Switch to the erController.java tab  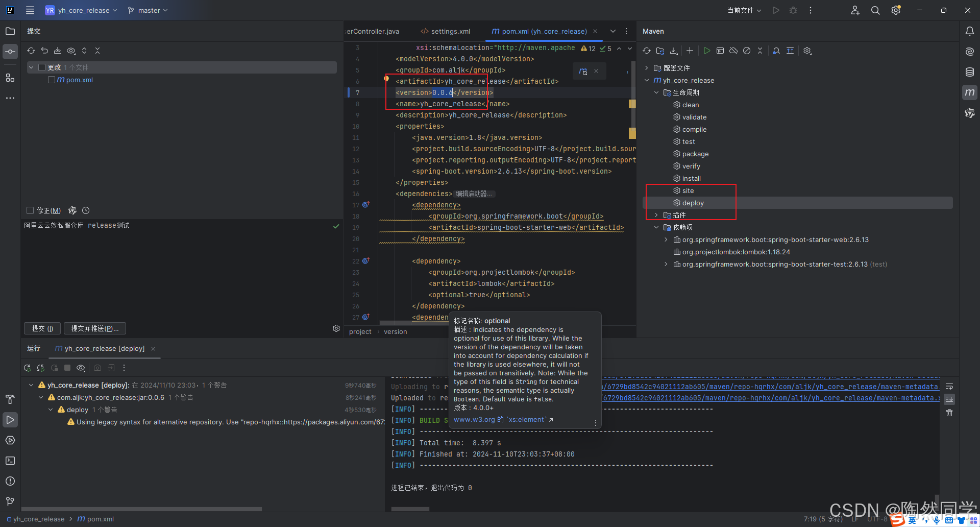[x=373, y=31]
